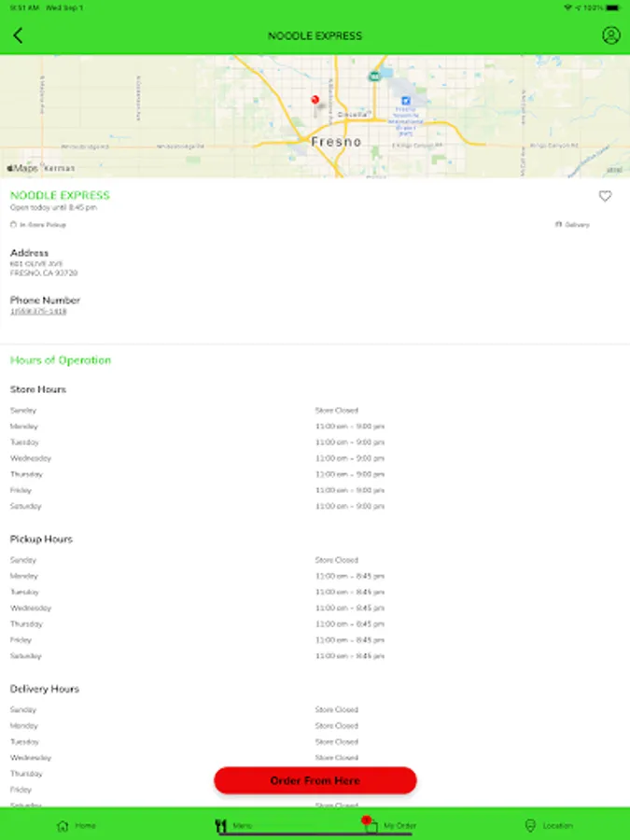Viewport: 630px width, 840px height.
Task: Tap the Home house icon
Action: pos(63,826)
